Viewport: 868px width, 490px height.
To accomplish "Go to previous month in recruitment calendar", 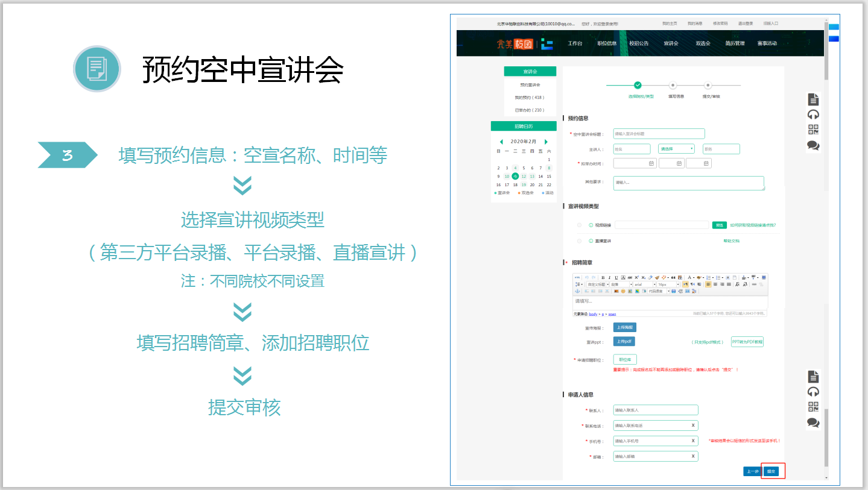I will tap(501, 142).
